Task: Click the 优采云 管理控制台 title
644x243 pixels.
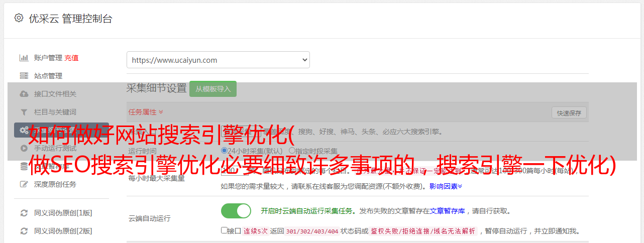Action: click(x=70, y=19)
